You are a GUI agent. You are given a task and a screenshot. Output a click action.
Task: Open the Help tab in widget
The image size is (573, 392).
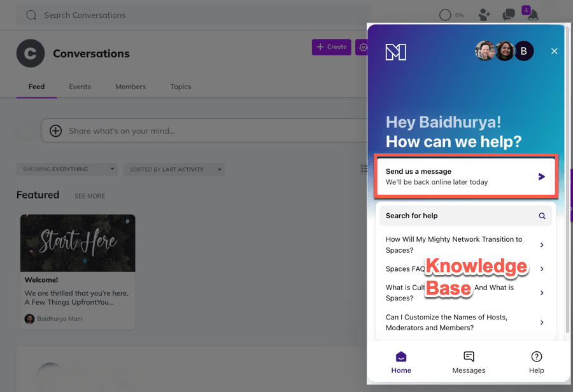tap(536, 362)
